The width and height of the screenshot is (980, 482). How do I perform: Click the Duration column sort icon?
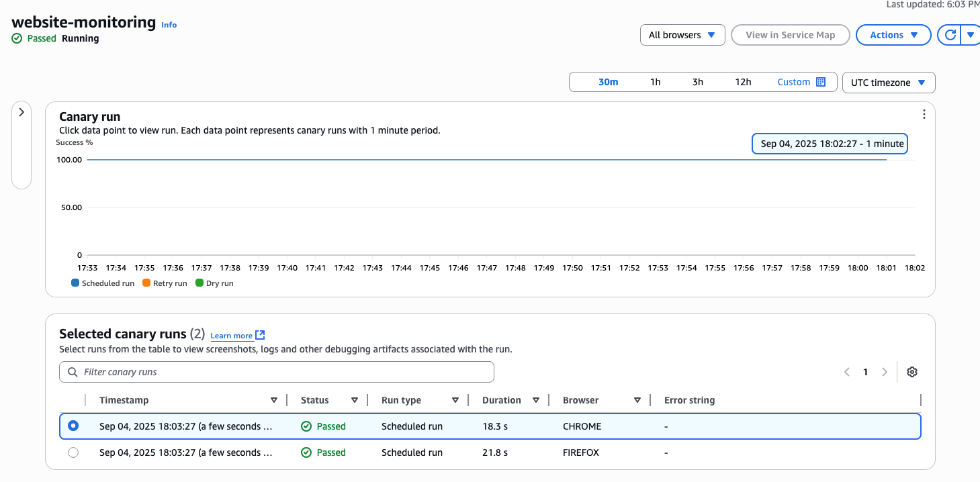536,400
